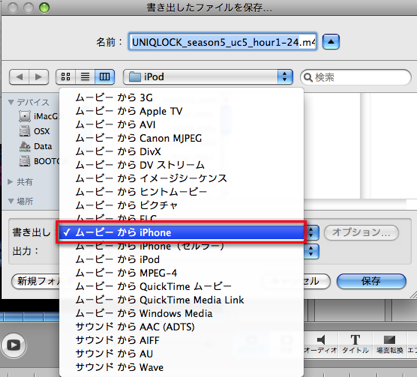Switch to list view
The width and height of the screenshot is (417, 377).
tap(85, 77)
